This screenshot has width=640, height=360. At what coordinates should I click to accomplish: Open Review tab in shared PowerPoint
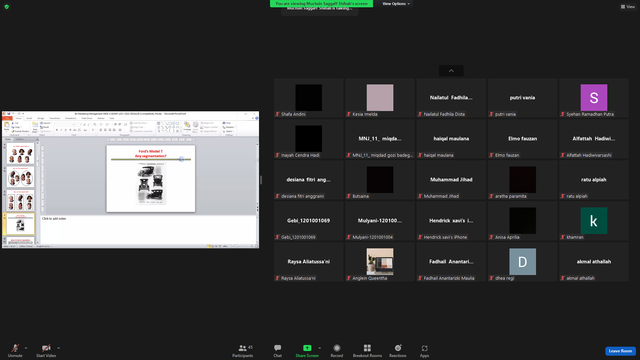(101, 118)
